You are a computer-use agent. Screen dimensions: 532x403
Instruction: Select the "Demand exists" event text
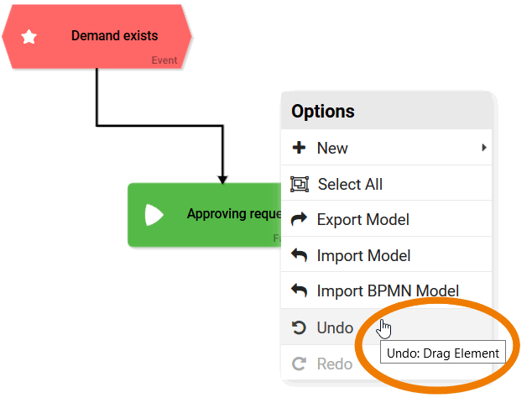point(114,36)
